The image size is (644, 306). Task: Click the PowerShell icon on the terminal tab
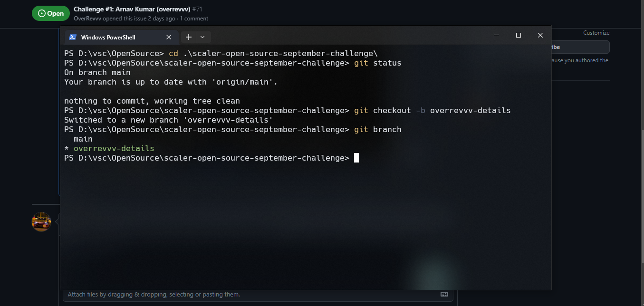(73, 37)
